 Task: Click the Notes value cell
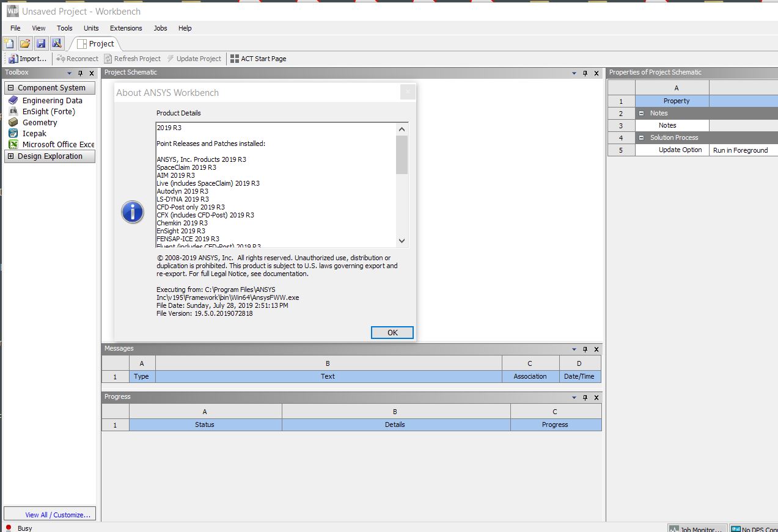pyautogui.click(x=743, y=125)
